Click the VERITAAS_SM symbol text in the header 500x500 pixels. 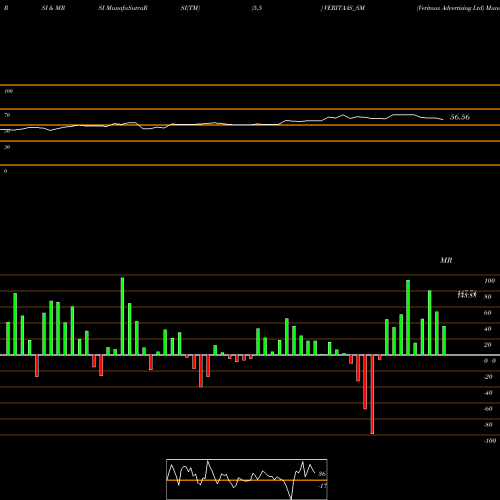pos(344,8)
